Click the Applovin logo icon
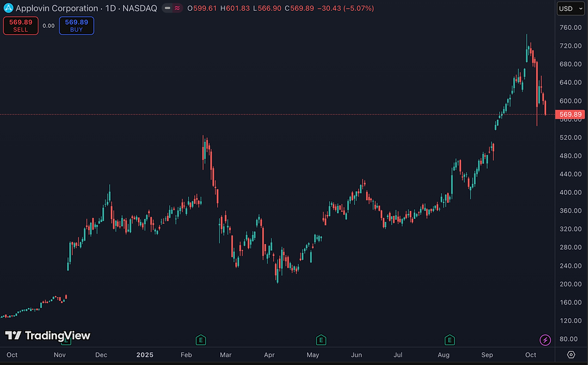Image resolution: width=588 pixels, height=365 pixels. click(8, 8)
